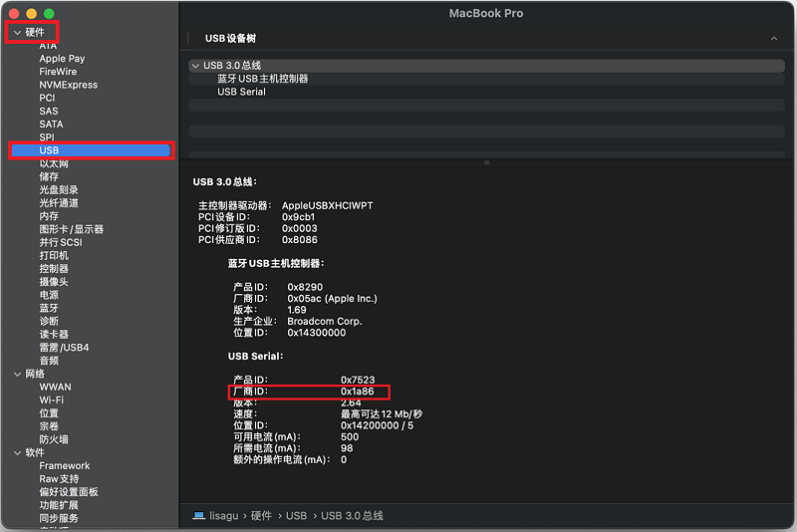
Task: Select the highlighted USB sidebar item
Action: tap(91, 150)
